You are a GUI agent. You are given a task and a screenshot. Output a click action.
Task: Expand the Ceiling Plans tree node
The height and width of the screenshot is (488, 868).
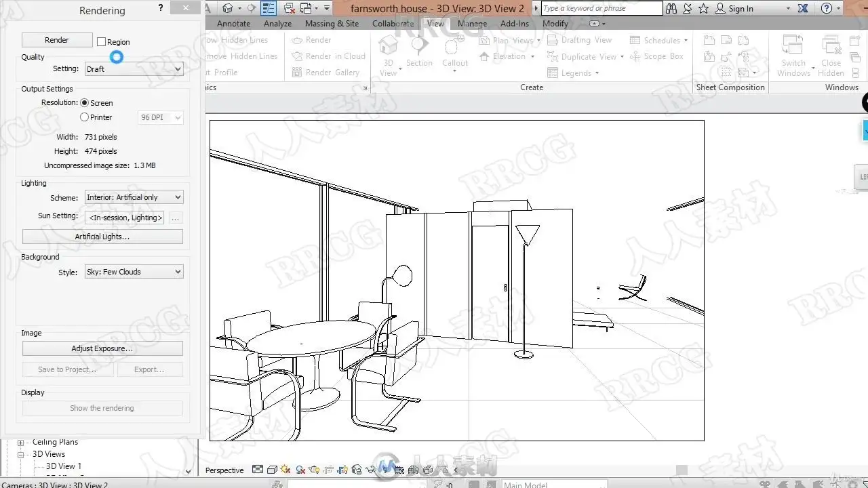click(x=20, y=443)
